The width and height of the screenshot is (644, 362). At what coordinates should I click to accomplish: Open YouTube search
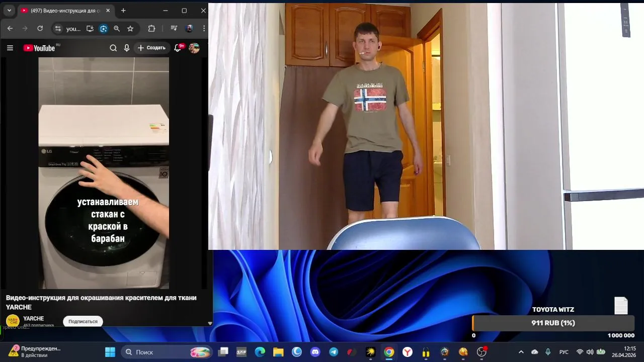113,48
